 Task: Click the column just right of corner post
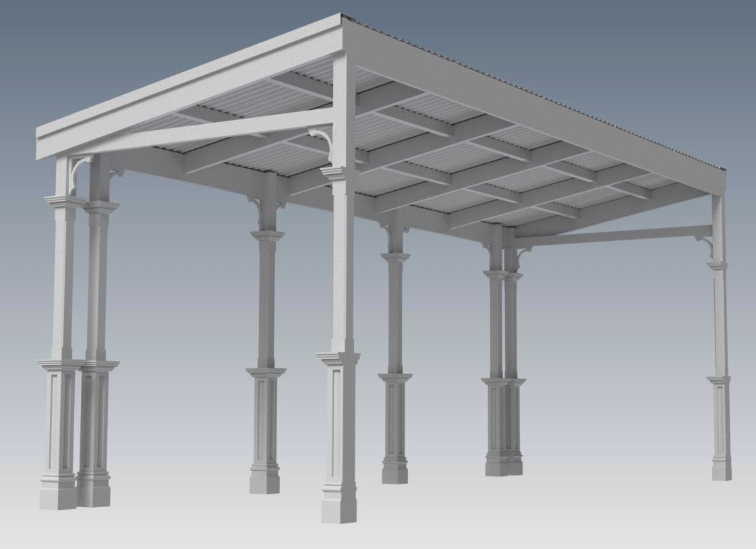point(395,310)
